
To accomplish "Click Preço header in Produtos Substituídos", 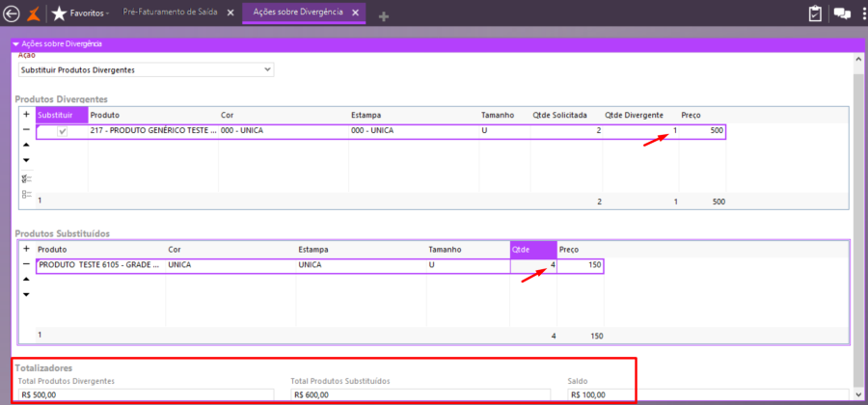I will (x=581, y=250).
